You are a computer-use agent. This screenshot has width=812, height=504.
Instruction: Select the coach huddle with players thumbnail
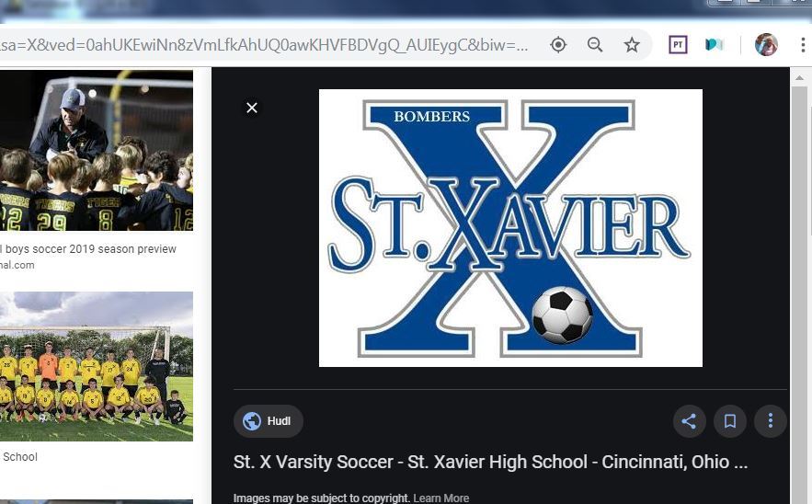point(97,150)
